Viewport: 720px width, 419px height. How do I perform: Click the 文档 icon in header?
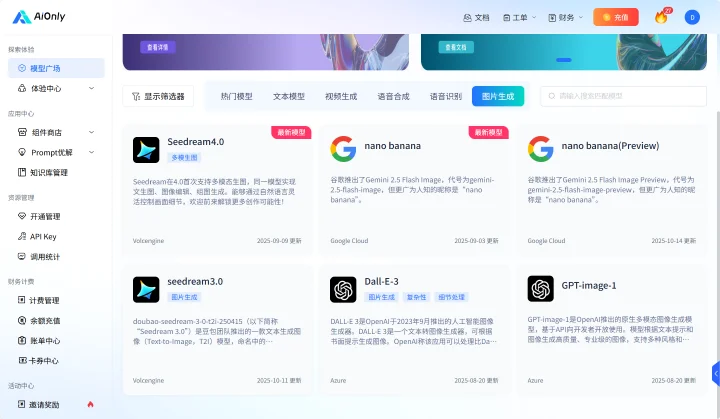click(x=467, y=17)
